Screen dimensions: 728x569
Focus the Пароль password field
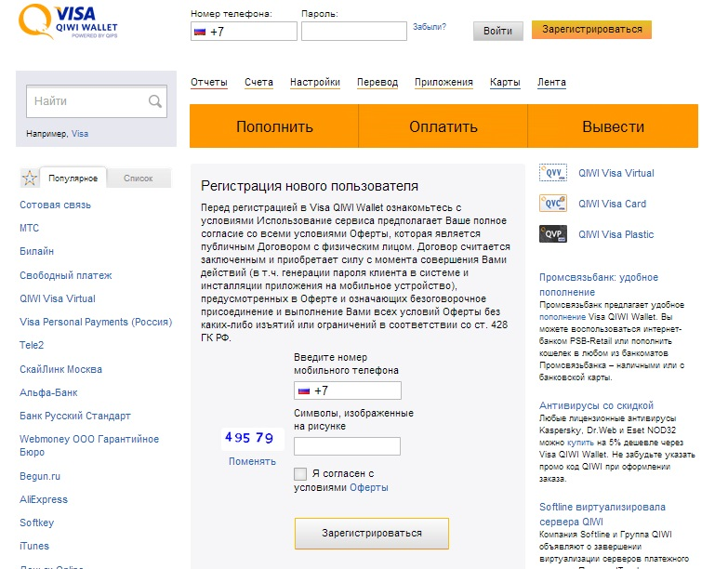[354, 31]
